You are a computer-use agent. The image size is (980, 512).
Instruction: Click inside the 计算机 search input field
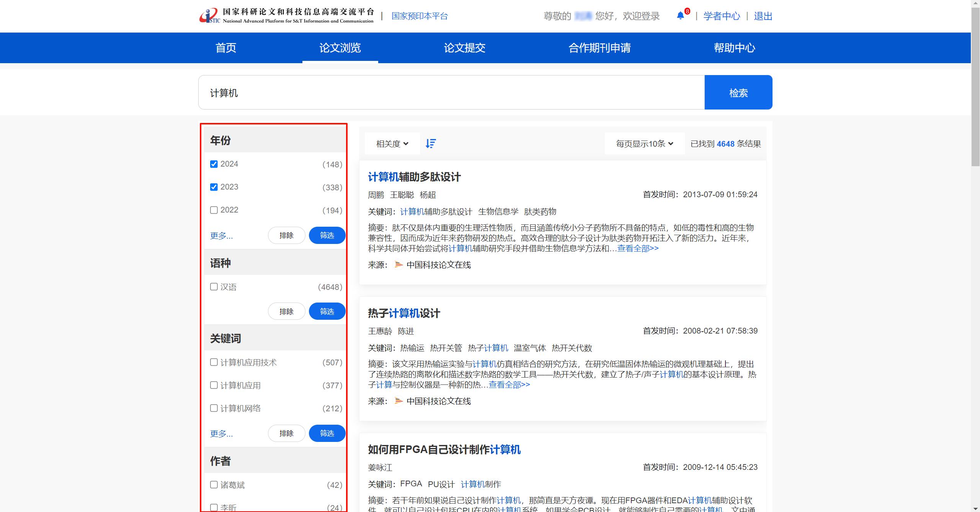pyautogui.click(x=452, y=92)
